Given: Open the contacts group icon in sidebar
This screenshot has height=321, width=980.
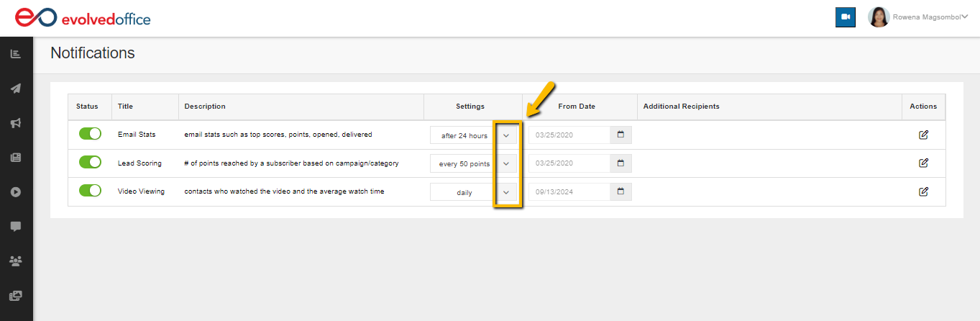Looking at the screenshot, I should pyautogui.click(x=16, y=261).
